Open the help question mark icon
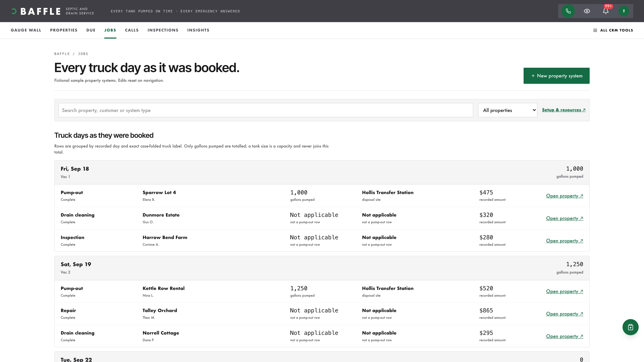Viewport: 644px width, 362px height. point(624,11)
